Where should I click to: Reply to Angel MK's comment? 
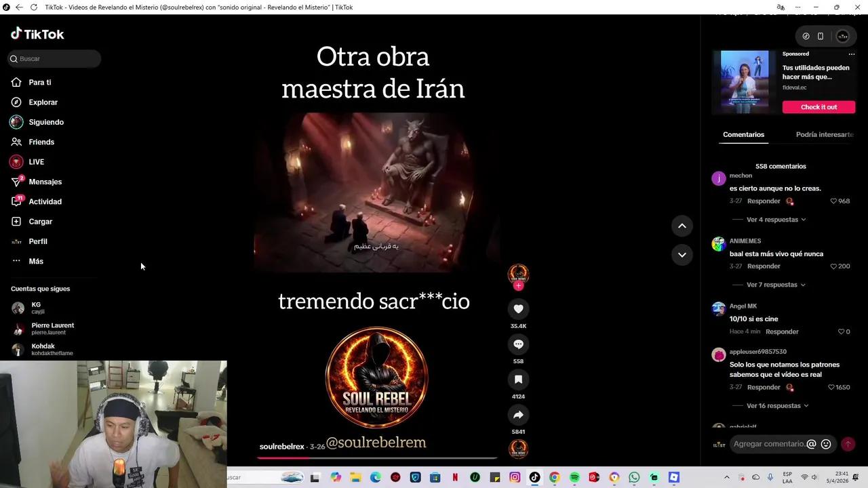click(782, 331)
